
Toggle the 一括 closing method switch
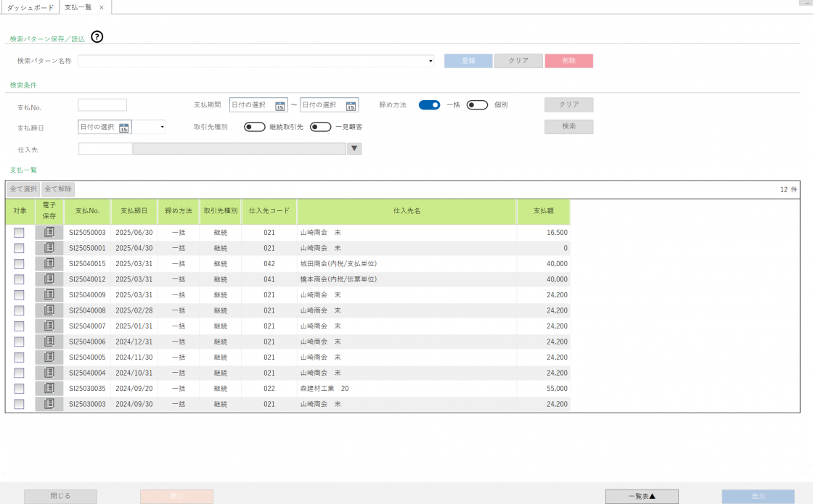click(429, 104)
